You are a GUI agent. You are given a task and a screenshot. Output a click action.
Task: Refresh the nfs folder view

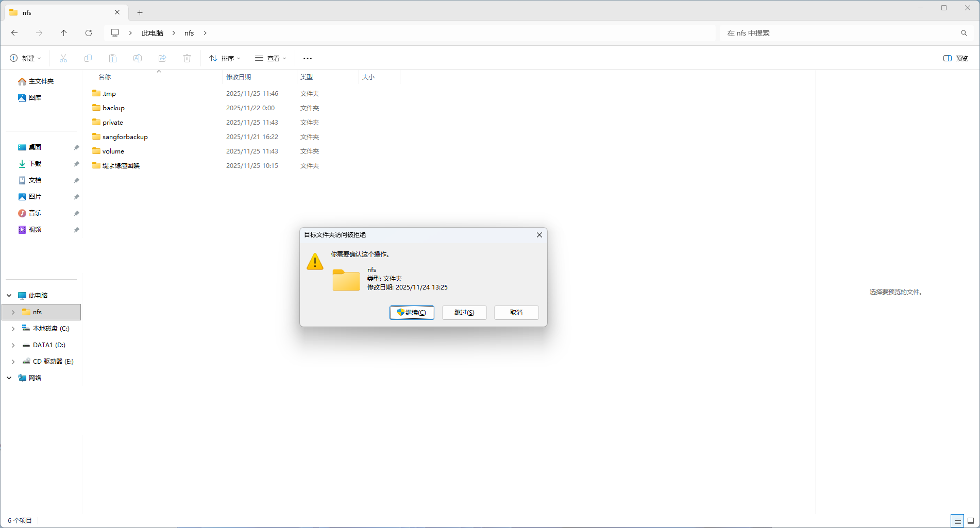89,33
